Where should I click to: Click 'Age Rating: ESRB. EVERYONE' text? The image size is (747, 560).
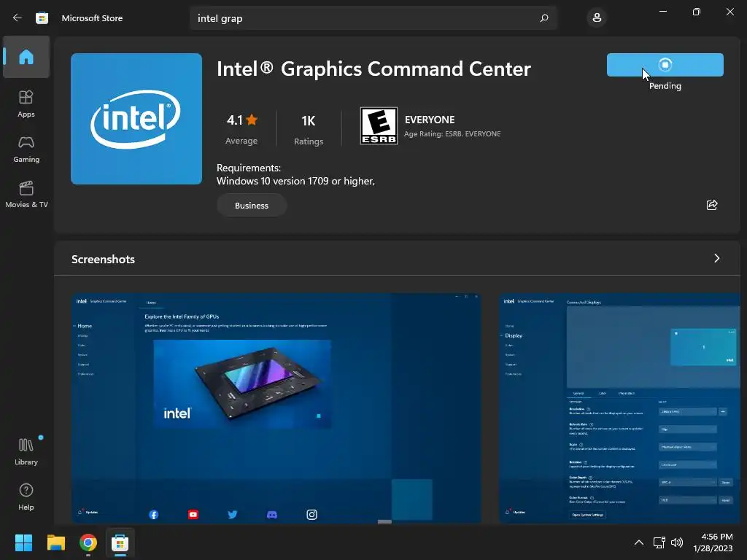[x=452, y=134]
